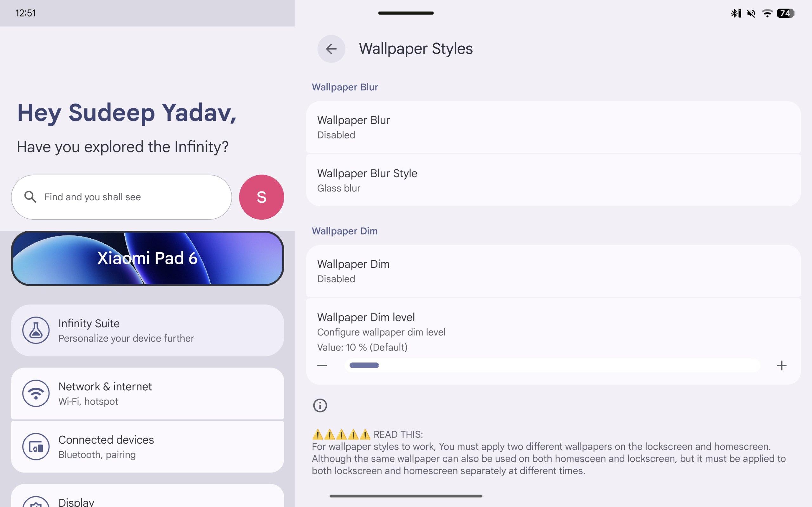Tap the Infinity Suite flask icon

pos(36,330)
